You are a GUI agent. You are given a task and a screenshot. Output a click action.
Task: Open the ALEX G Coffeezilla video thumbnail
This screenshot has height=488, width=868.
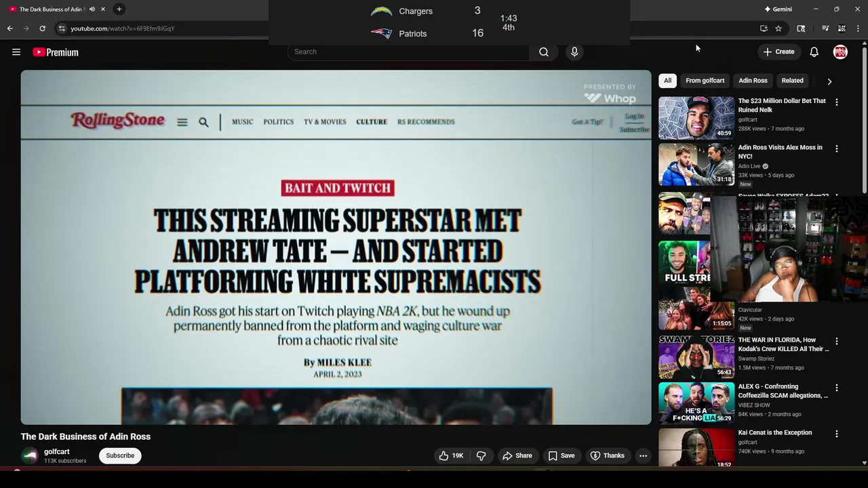696,403
